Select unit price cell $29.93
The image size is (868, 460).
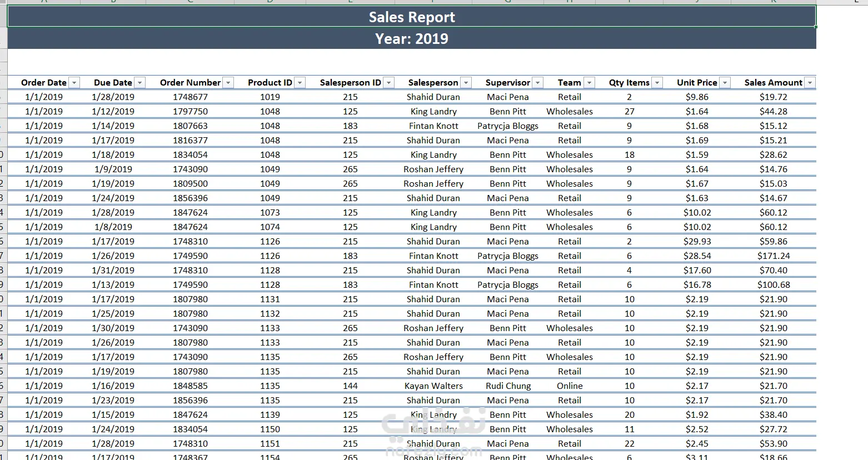tap(697, 241)
